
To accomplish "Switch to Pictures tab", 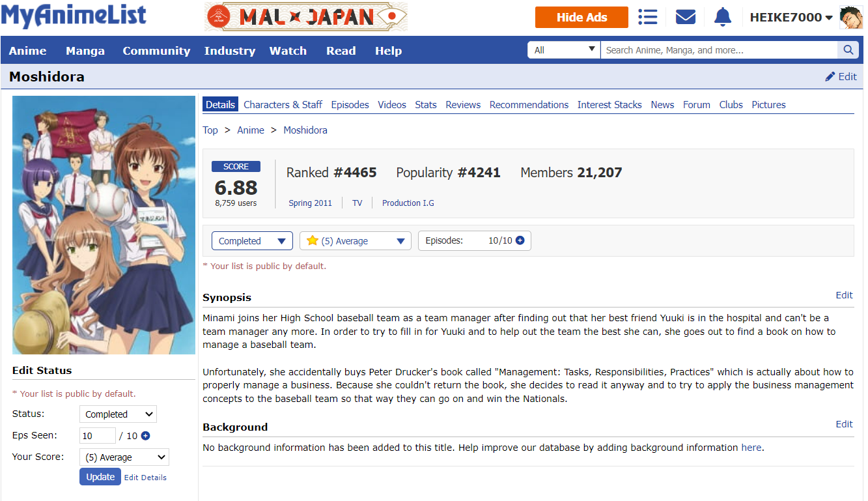I will point(768,105).
